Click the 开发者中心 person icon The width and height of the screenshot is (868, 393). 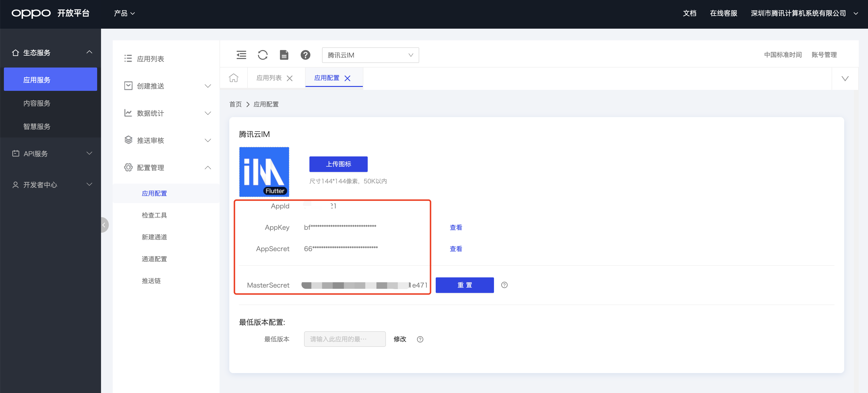point(16,185)
